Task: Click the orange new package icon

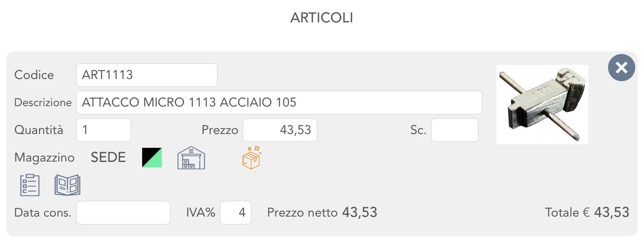Action: [251, 158]
